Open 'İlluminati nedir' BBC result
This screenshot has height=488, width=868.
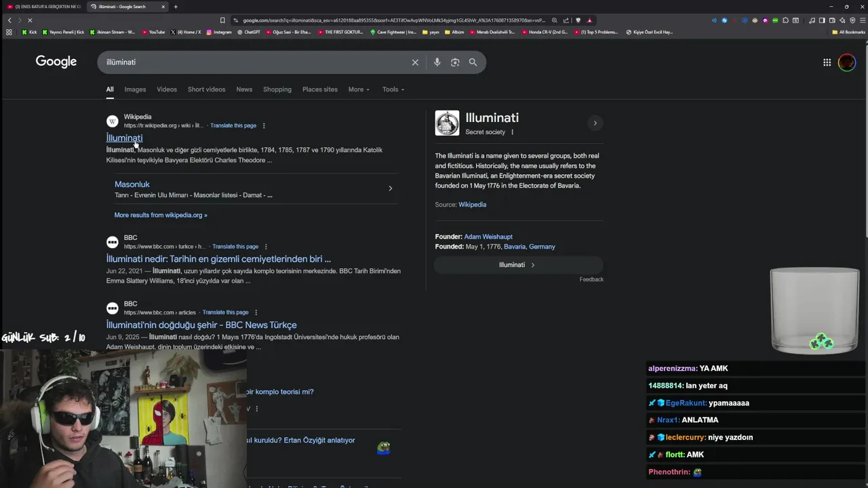[218, 259]
